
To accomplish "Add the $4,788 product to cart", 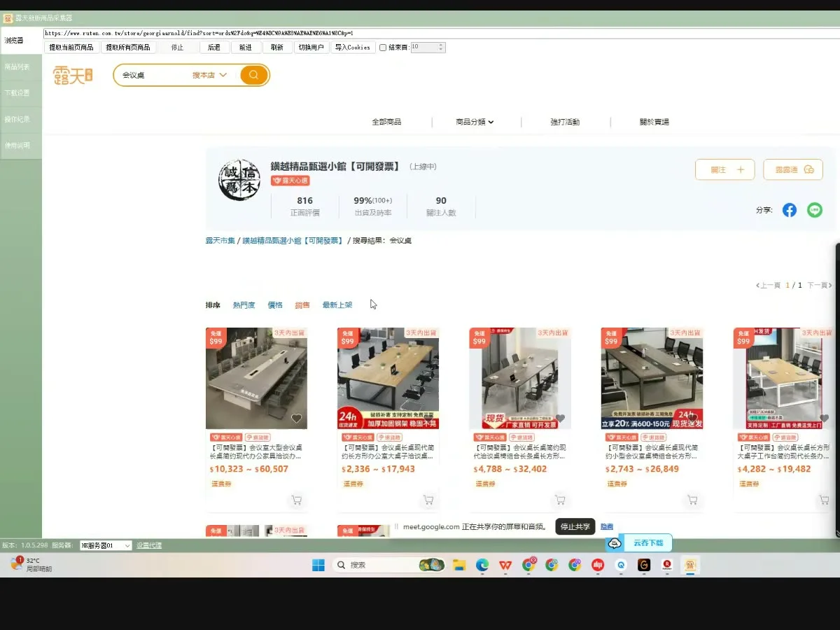I will tap(560, 500).
